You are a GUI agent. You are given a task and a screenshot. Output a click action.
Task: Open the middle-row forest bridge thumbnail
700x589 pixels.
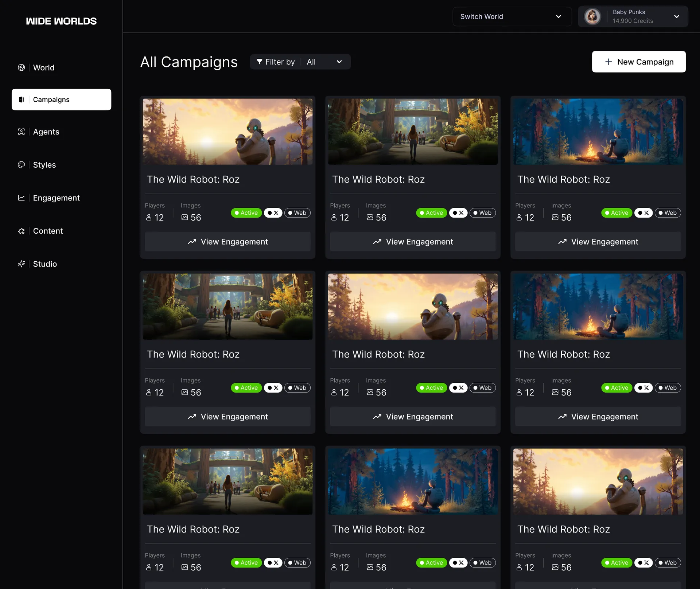[x=227, y=307]
